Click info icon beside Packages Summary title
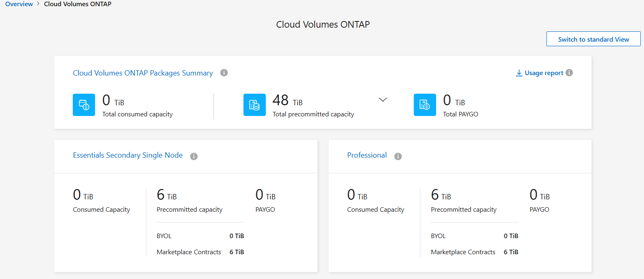 (224, 73)
